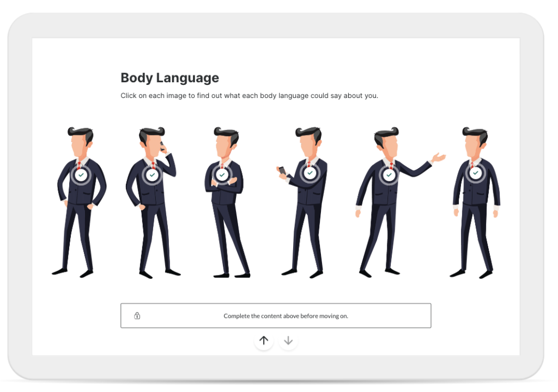Screen dimensions: 558x392
Task: Click the 'Body Language' heading
Action: point(170,77)
